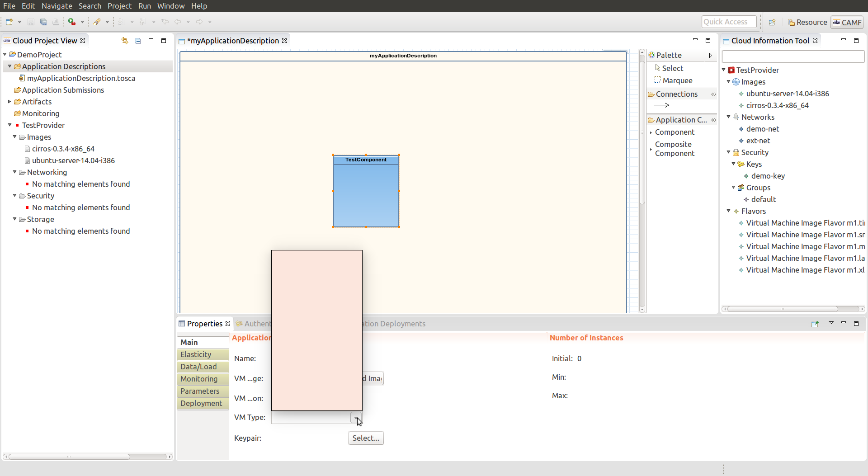Click Link with Editor in Cloud Project View
Screen dimensions: 868x476
125,41
